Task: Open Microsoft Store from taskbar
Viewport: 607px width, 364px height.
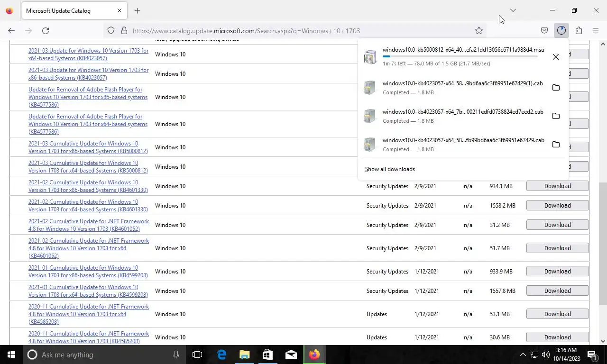Action: [267, 355]
